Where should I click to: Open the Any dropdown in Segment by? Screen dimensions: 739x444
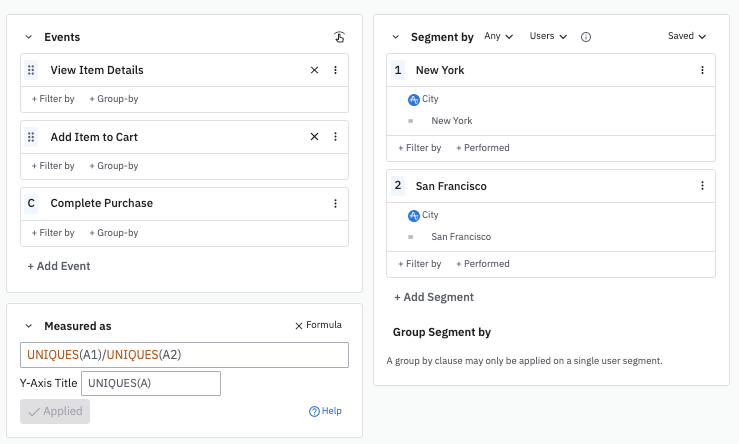pos(498,37)
